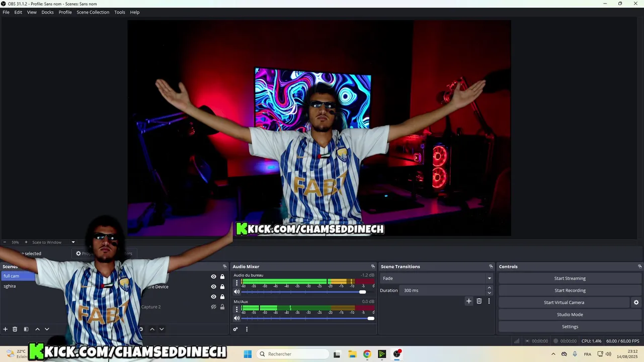Click Start Recording
Viewport: 644px width, 362px height.
pyautogui.click(x=570, y=291)
